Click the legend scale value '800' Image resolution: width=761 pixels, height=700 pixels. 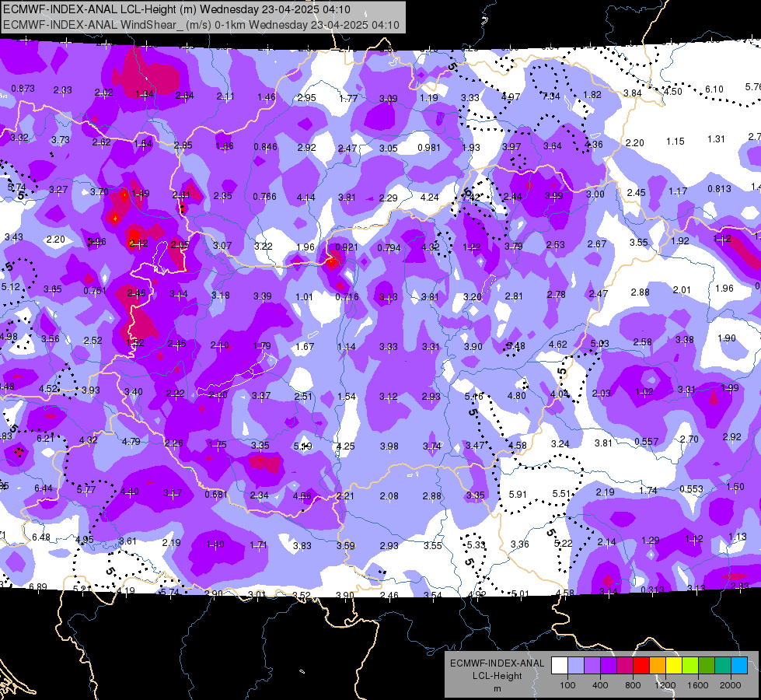(633, 685)
